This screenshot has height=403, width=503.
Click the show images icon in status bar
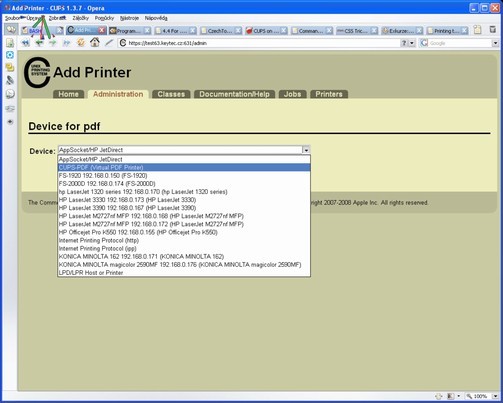pyautogui.click(x=450, y=396)
